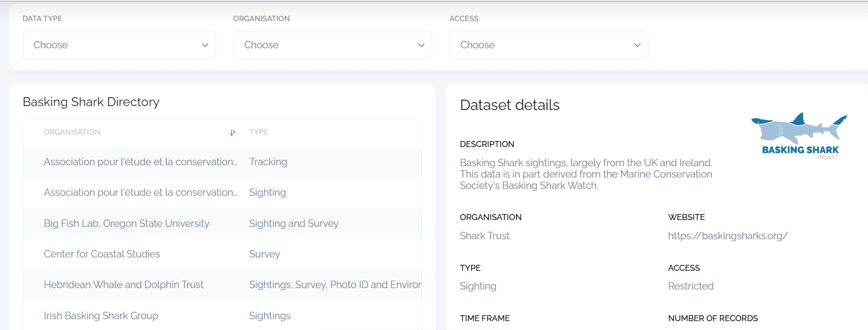Open the Access filter dropdown
This screenshot has width=868, height=330.
pyautogui.click(x=549, y=45)
